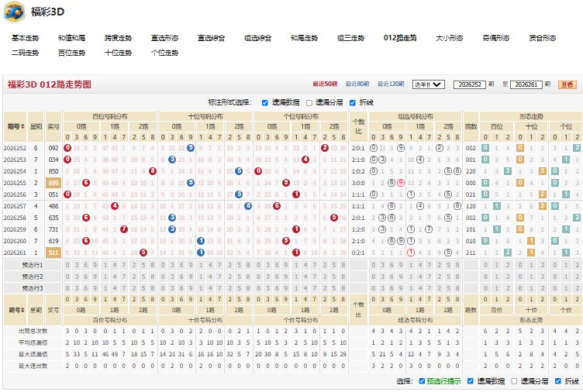Focus the end issue field 2026261
The height and width of the screenshot is (392, 583).
[x=526, y=84]
